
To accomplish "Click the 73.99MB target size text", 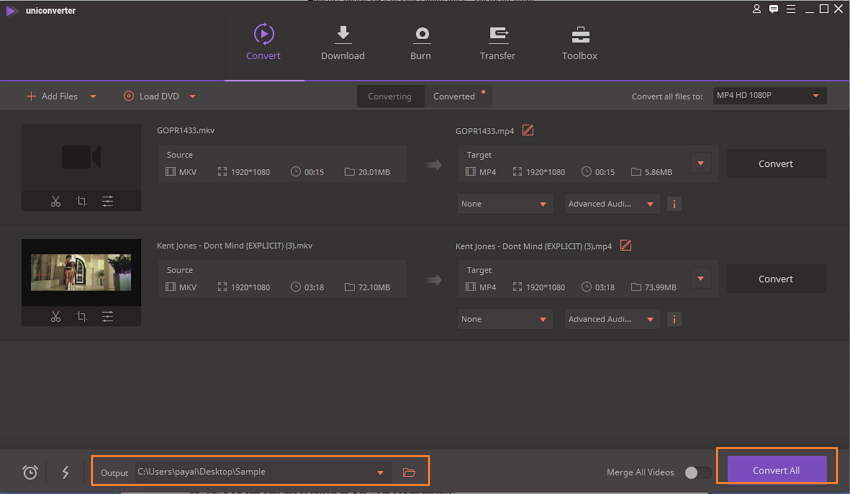I will (x=660, y=287).
